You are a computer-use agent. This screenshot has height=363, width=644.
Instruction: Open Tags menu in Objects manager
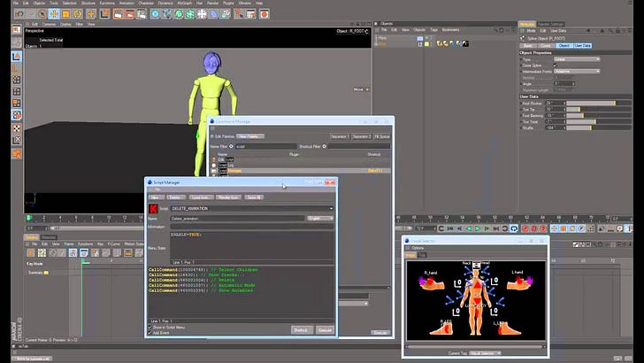433,29
